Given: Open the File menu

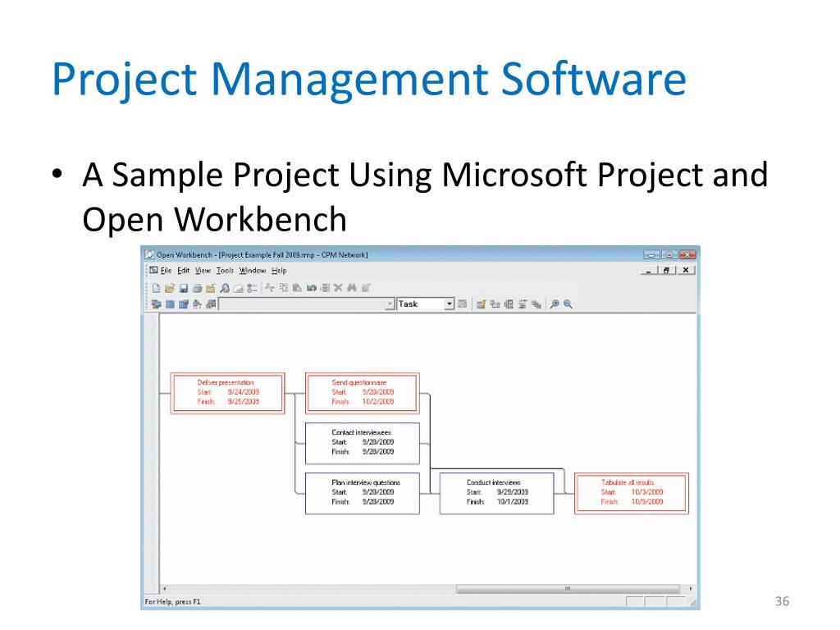Looking at the screenshot, I should [x=166, y=271].
